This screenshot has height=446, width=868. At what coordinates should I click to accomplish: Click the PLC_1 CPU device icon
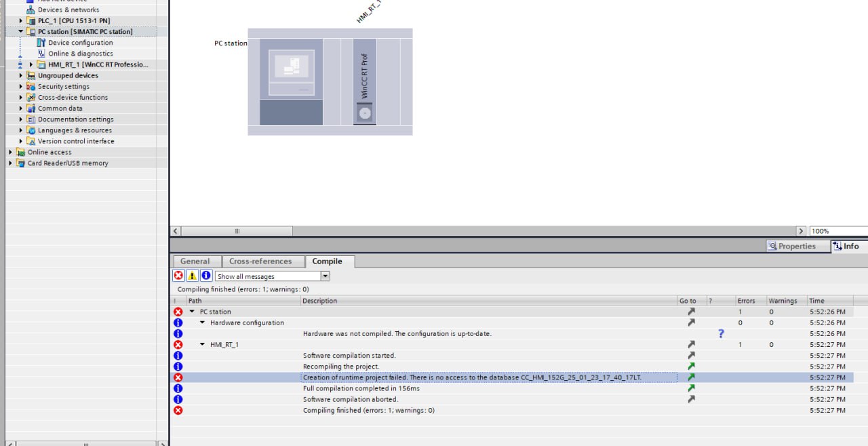click(31, 20)
